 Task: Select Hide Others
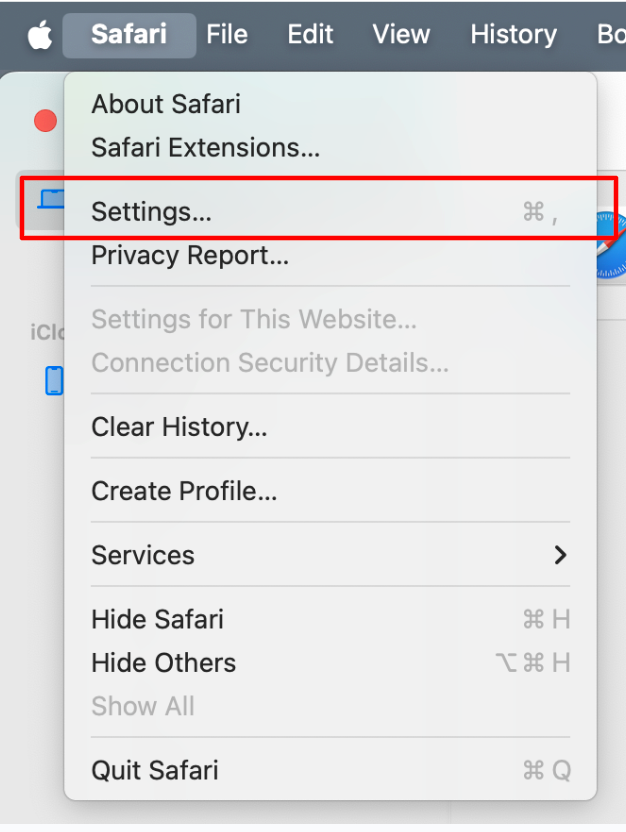[x=163, y=663]
